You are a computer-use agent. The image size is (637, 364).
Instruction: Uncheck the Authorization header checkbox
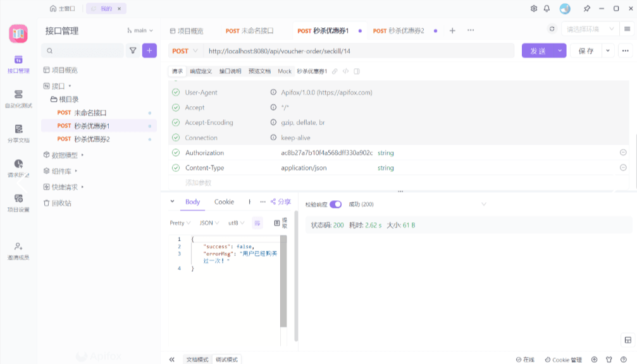coord(175,153)
